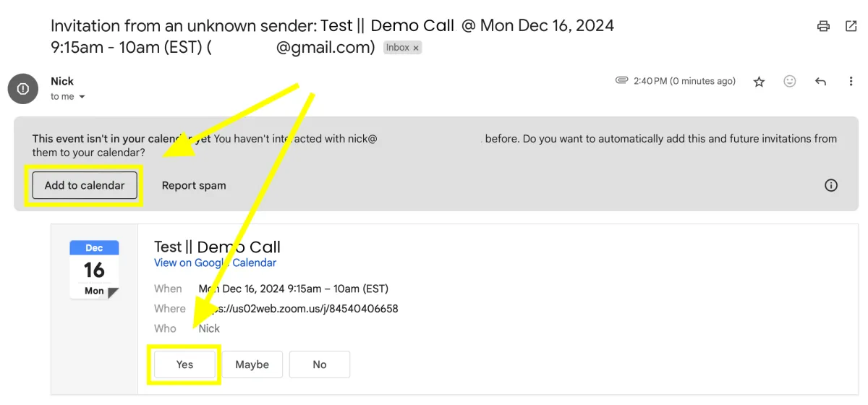Report this invitation as spam

(194, 185)
